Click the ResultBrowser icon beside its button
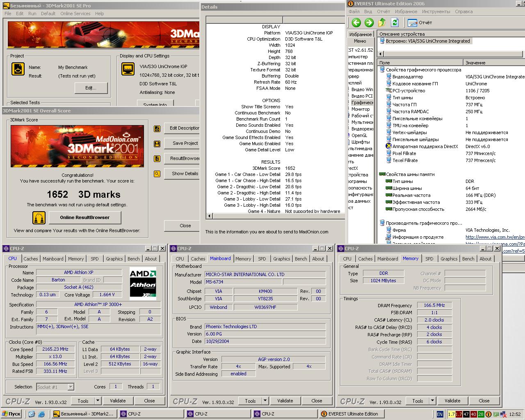The width and height of the screenshot is (525, 420). tap(157, 159)
